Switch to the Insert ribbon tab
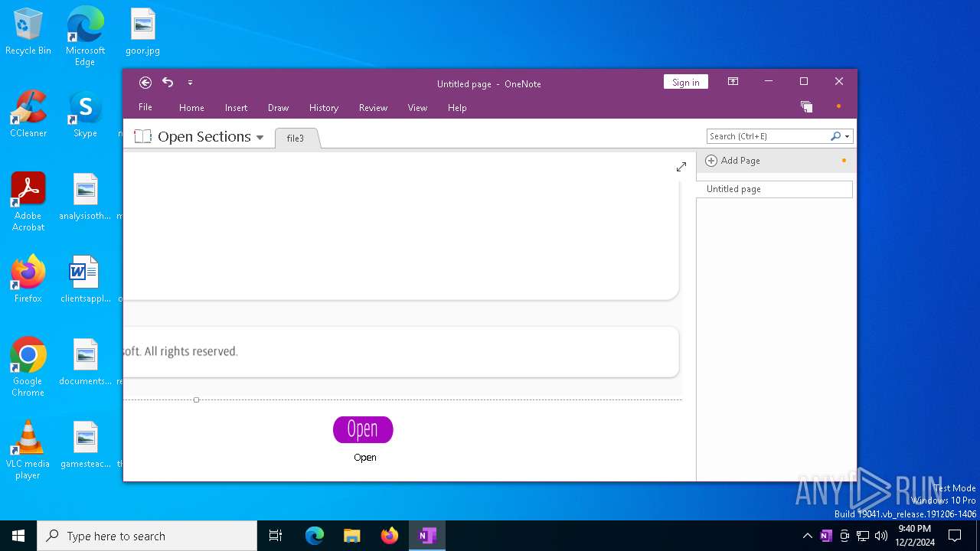The height and width of the screenshot is (551, 980). click(236, 108)
